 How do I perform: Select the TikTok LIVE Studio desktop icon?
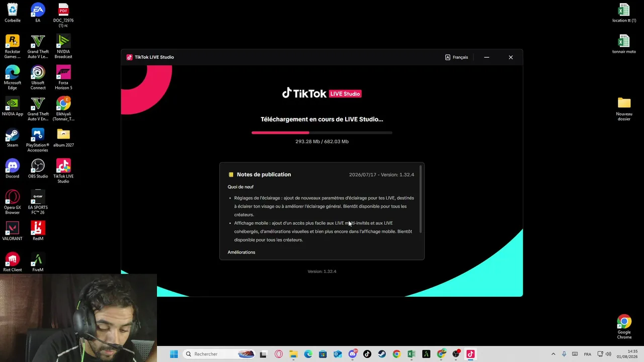[63, 171]
